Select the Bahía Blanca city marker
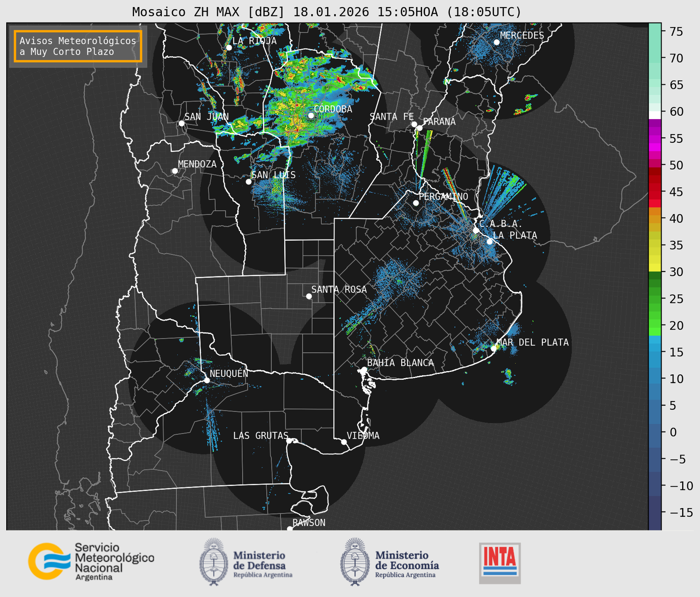 click(x=364, y=369)
